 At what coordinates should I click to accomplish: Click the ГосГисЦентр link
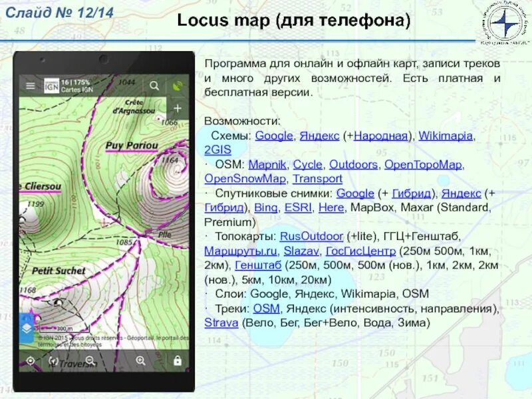coord(360,251)
